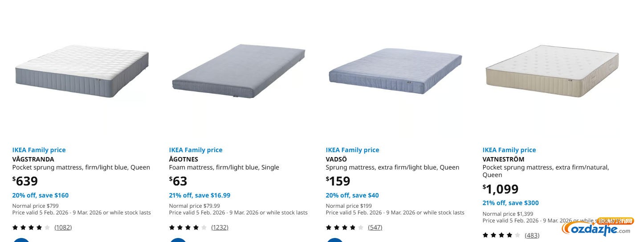The width and height of the screenshot is (644, 242).
Task: View the VADSÖ sprung mattress image
Action: (395, 71)
